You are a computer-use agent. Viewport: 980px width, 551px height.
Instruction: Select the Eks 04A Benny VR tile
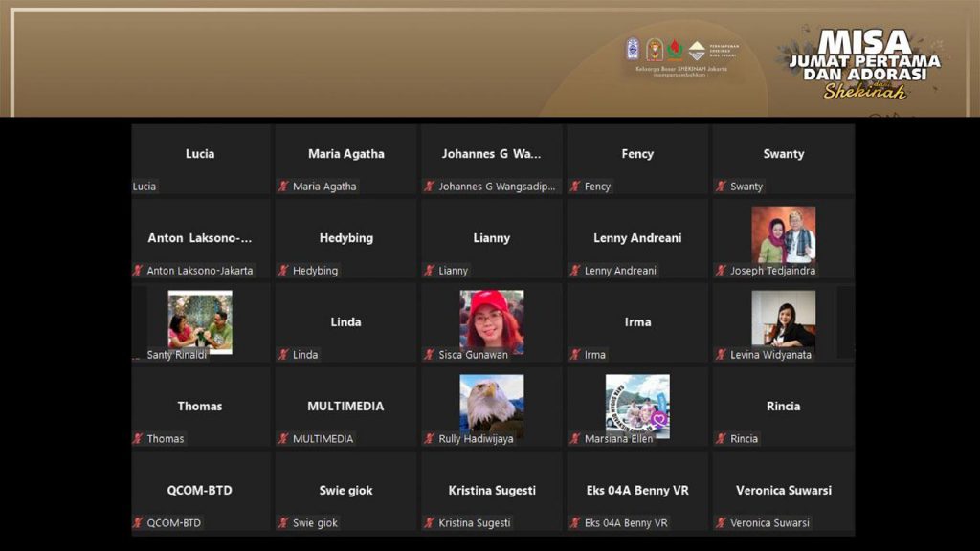(637, 492)
